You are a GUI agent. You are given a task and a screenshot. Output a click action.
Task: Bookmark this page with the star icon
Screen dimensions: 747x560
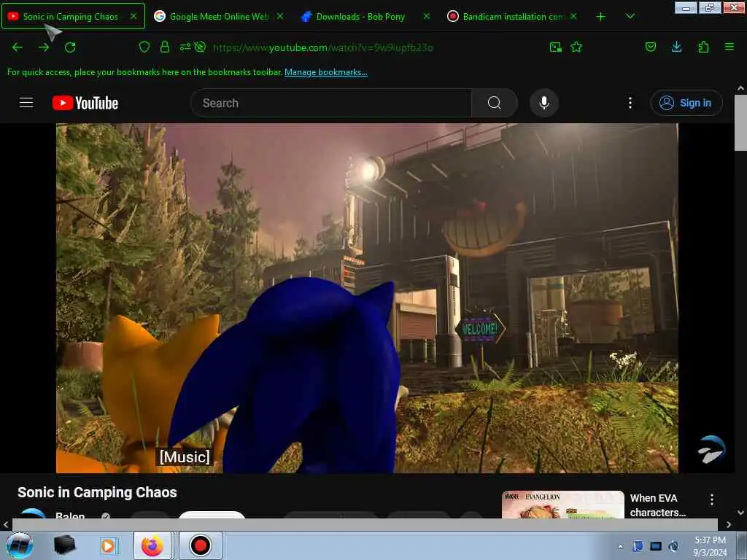[576, 47]
